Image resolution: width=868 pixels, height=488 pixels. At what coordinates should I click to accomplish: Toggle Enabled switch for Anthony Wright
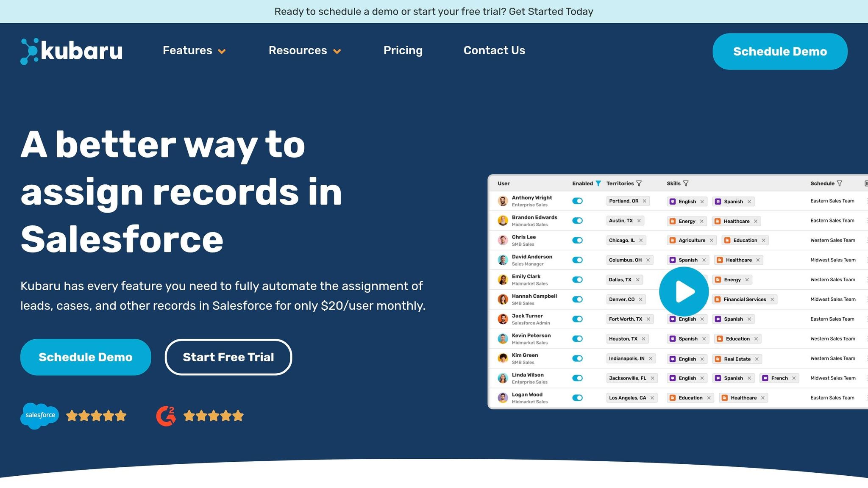577,201
